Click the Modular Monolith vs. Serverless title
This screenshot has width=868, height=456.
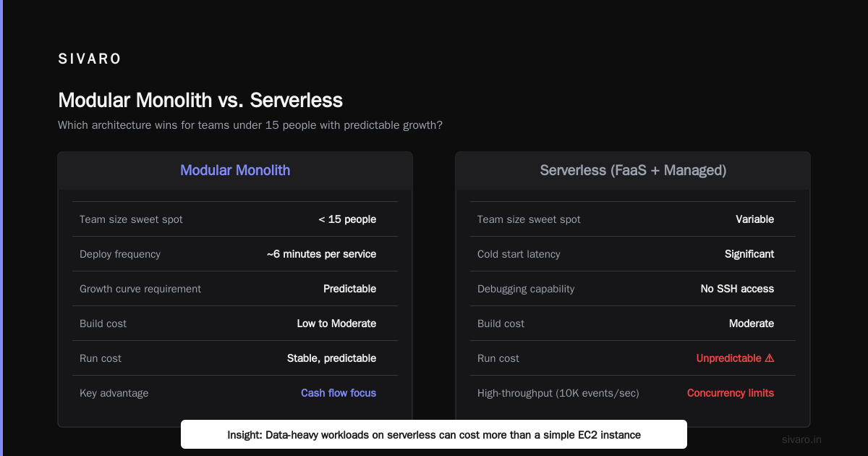point(200,100)
